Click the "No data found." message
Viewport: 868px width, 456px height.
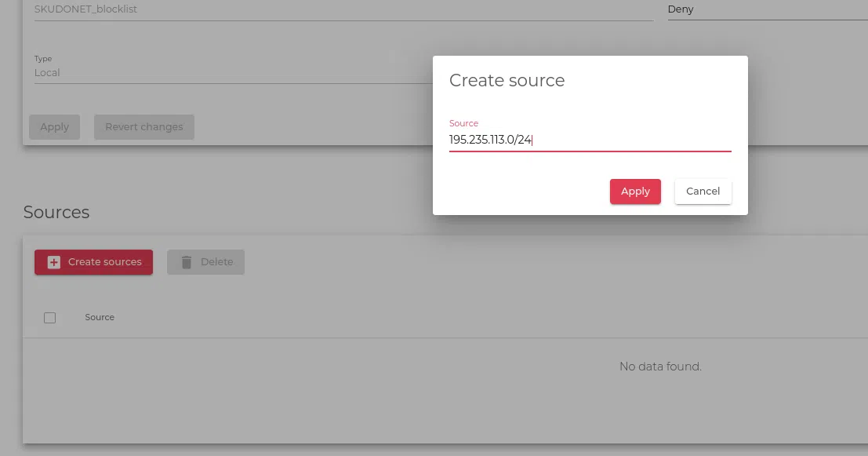(x=659, y=367)
